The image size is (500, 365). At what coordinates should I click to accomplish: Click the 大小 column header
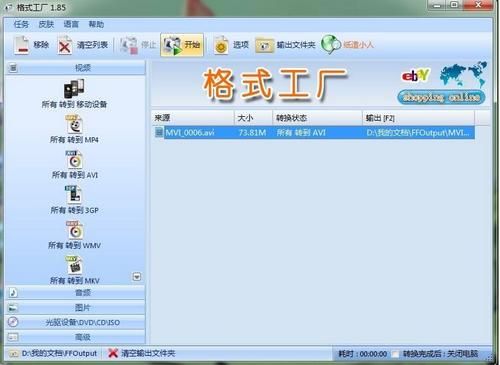click(x=253, y=118)
